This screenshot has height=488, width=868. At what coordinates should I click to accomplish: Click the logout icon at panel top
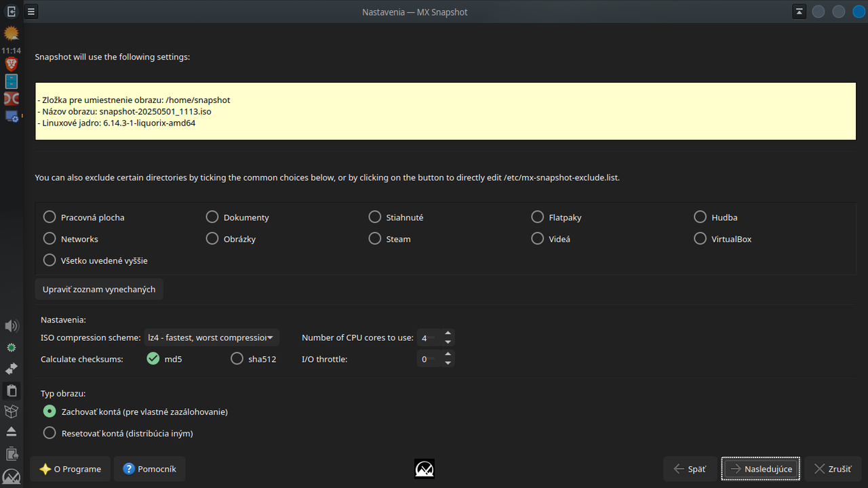[x=11, y=11]
